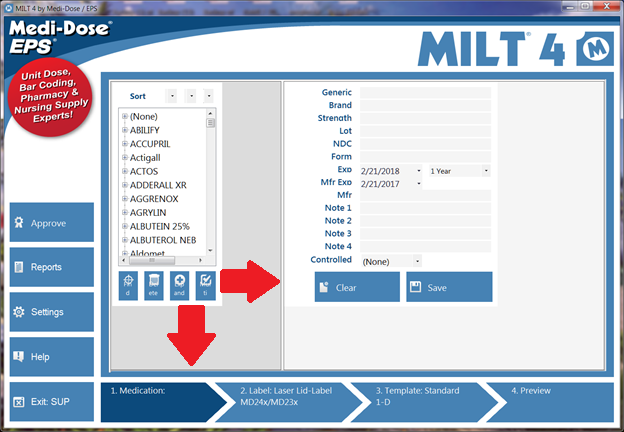Click the red Unit Dose experts badge

point(50,97)
